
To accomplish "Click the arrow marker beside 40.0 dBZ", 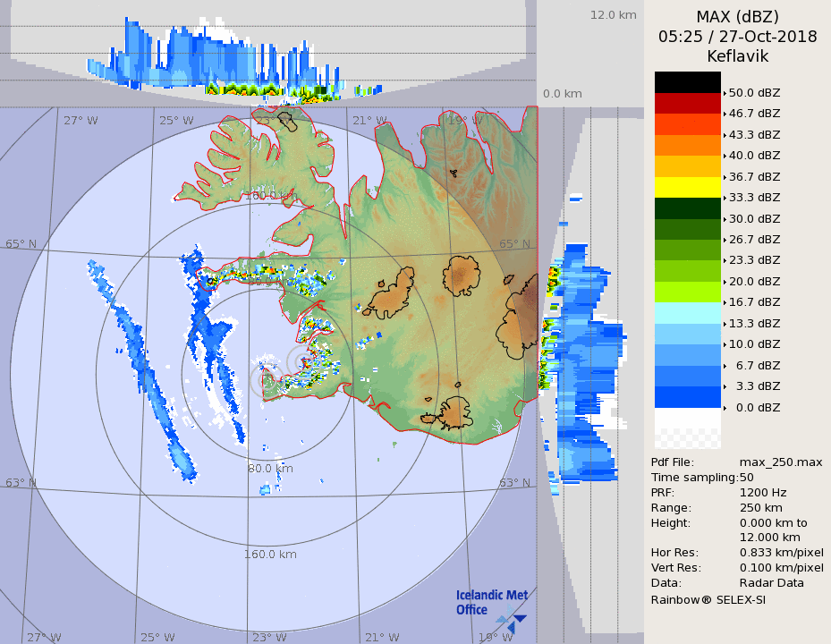I will click(725, 156).
